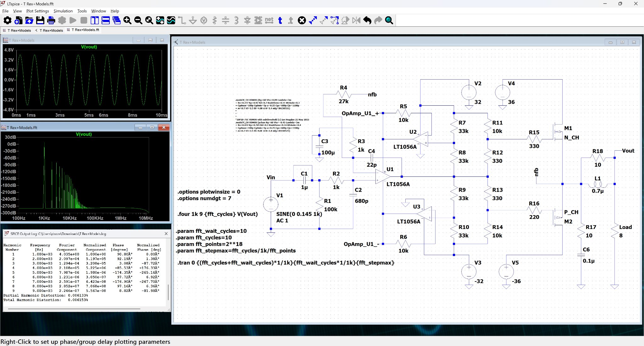Click the Redo arrow icon
The width and height of the screenshot is (644, 346).
click(x=378, y=20)
